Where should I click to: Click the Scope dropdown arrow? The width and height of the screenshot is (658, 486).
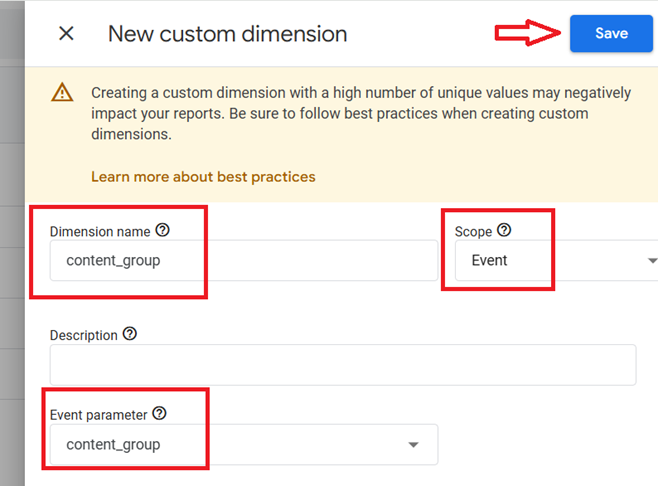[652, 261]
